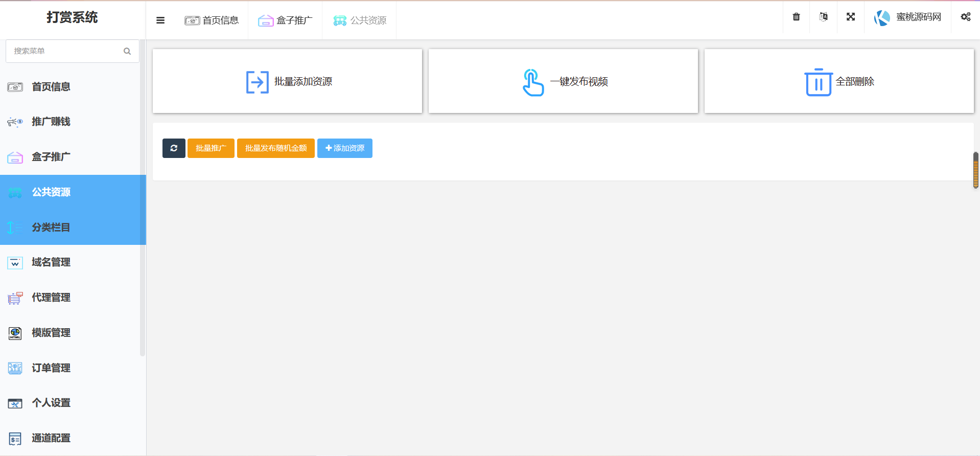980x456 pixels.
Task: Switch to the 盒子推广 tab
Action: (x=285, y=20)
